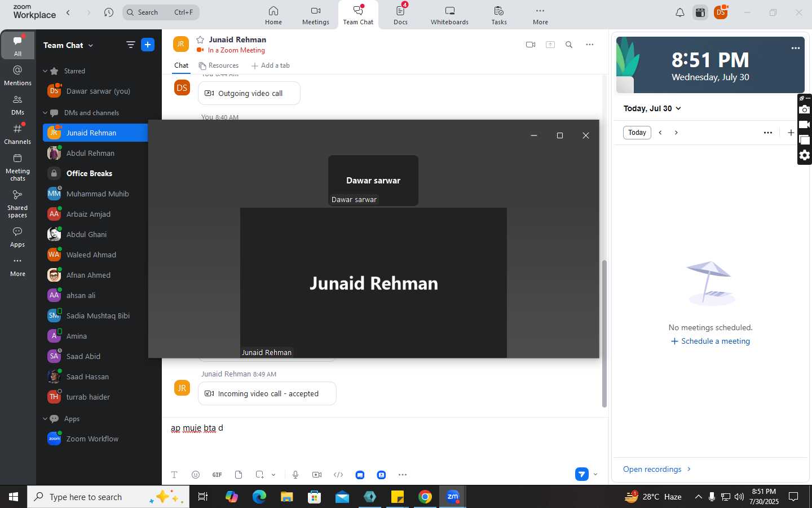Collapse the Apps section in chat list
Screen dimensions: 812x508
point(45,419)
